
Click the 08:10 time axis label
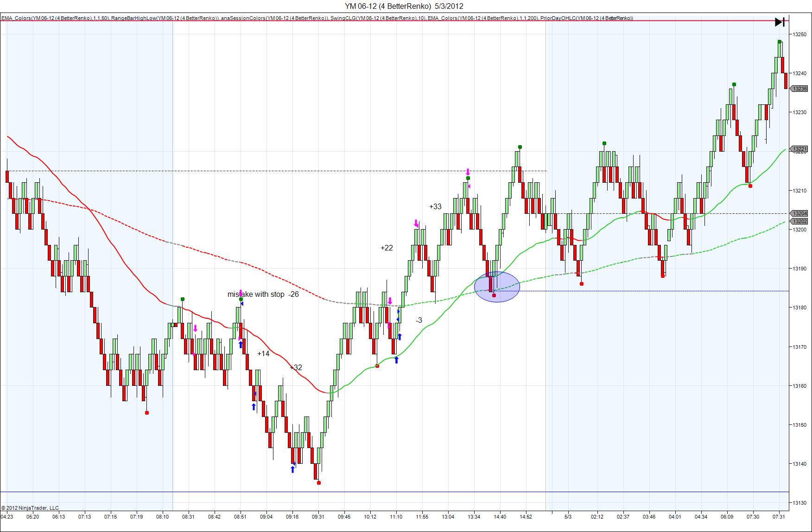pyautogui.click(x=162, y=517)
